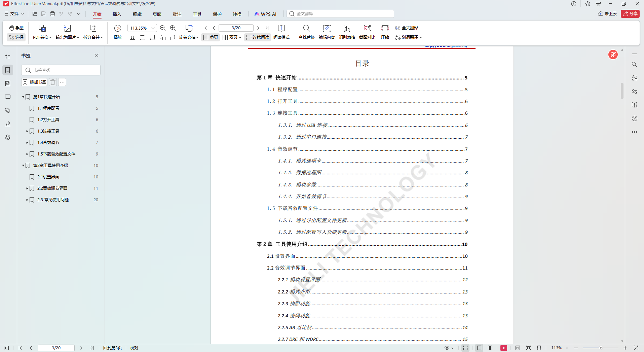Screen dimensions: 644x352
Task: Toggle 单页 single page view
Action: pyautogui.click(x=211, y=37)
